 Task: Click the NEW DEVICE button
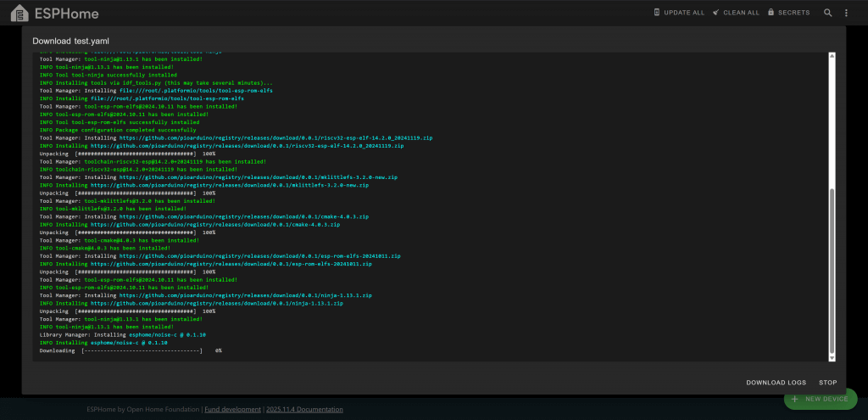[820, 399]
